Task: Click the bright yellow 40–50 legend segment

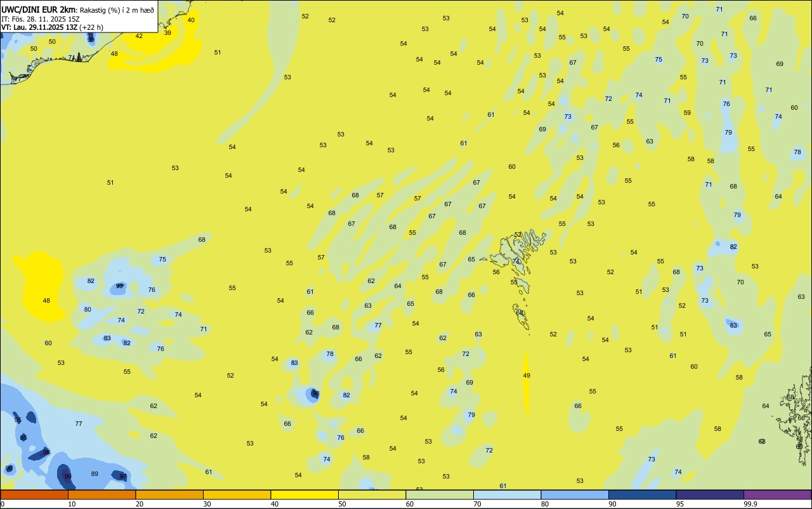Action: [x=304, y=494]
